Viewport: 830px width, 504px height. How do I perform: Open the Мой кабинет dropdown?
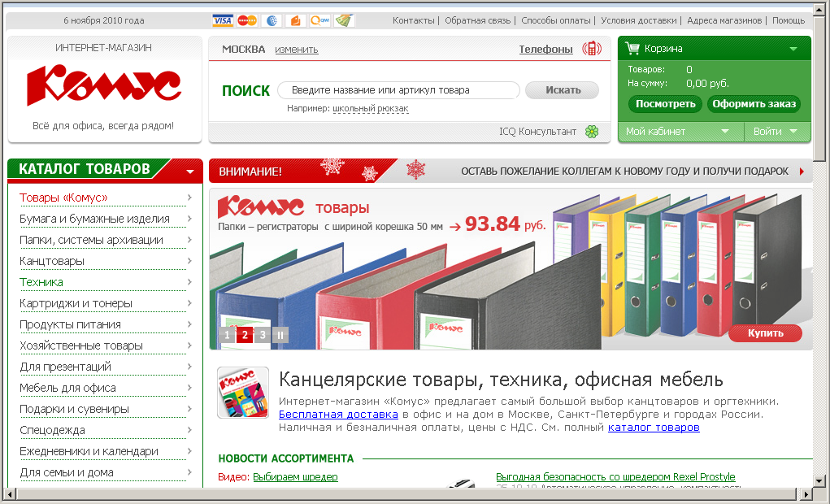[x=725, y=132]
